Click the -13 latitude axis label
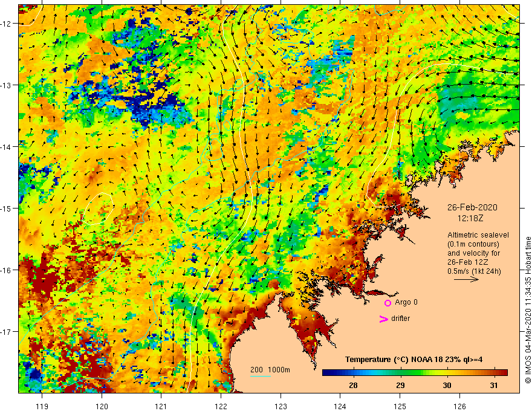This screenshot has width=532, height=411. [x=6, y=85]
